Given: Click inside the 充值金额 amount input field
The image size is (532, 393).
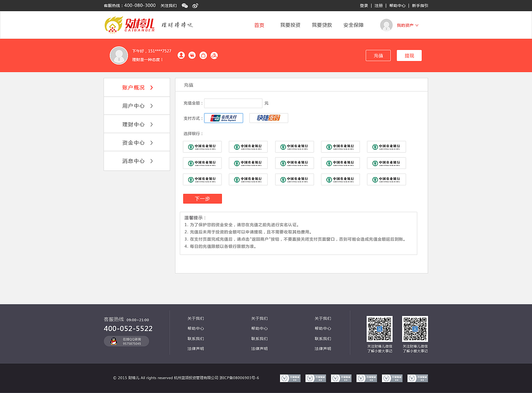Looking at the screenshot, I should (x=233, y=103).
